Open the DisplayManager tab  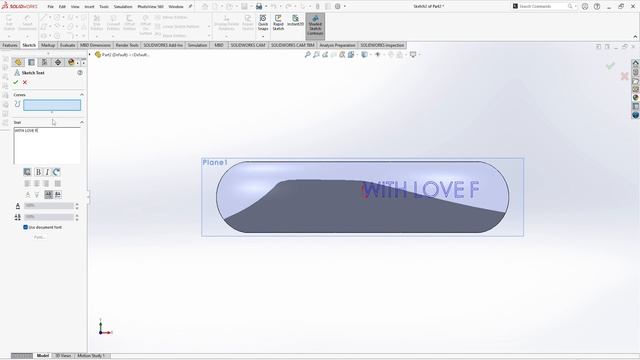tap(71, 62)
